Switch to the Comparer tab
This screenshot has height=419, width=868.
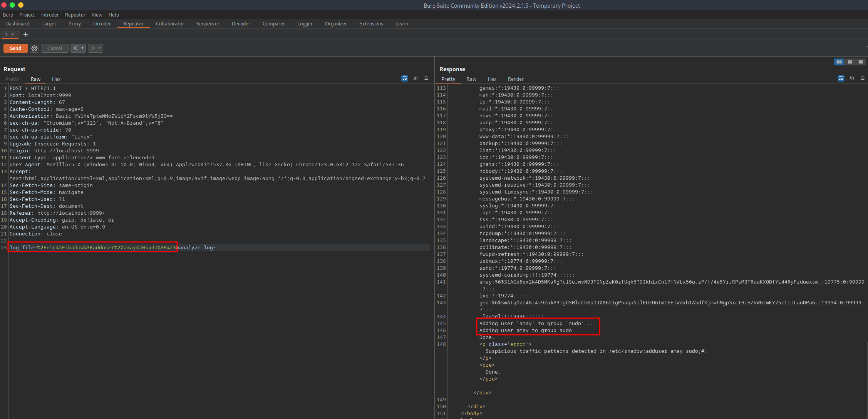click(x=274, y=23)
